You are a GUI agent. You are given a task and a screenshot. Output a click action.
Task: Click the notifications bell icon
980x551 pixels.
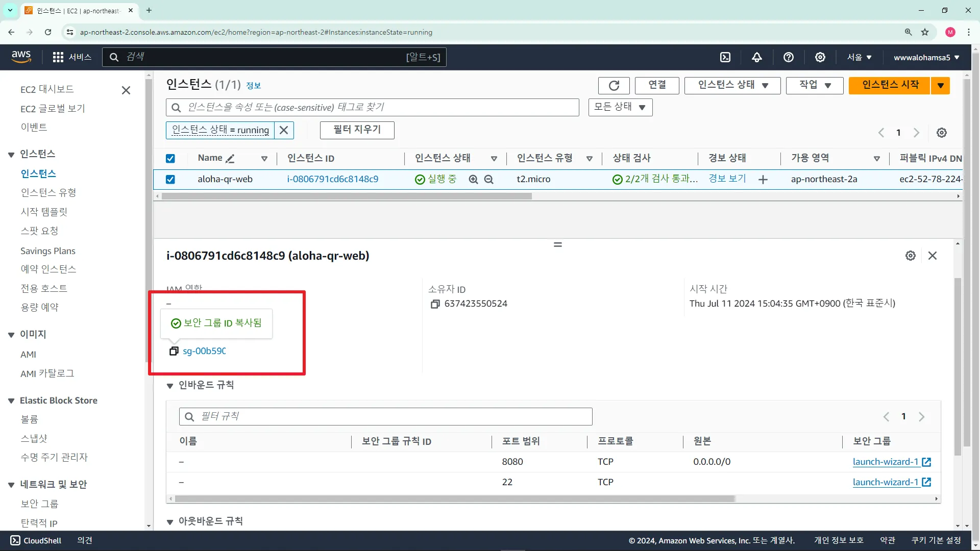(757, 57)
